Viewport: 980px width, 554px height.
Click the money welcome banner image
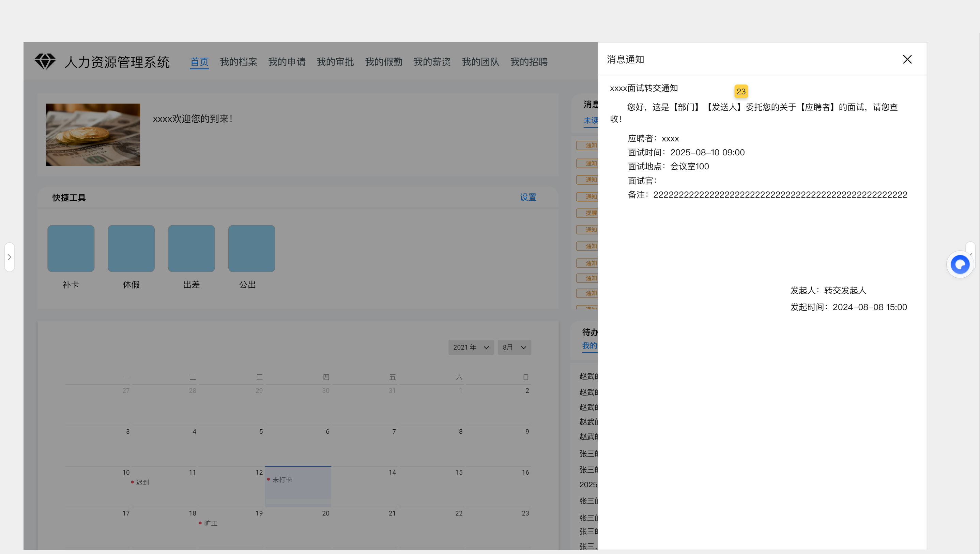point(93,135)
